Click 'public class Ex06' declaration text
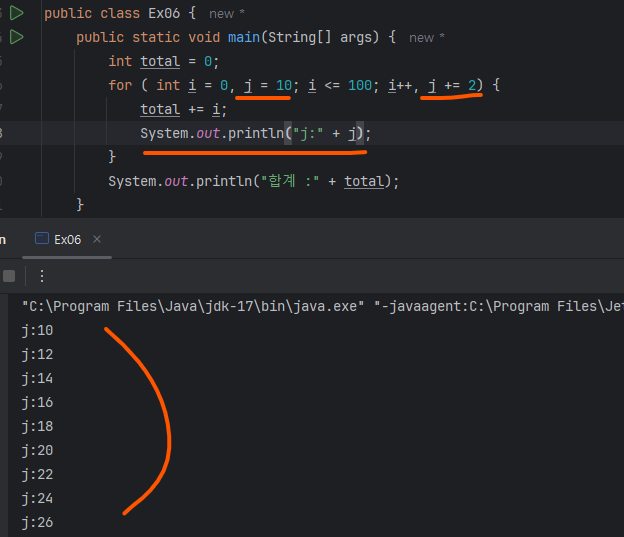The height and width of the screenshot is (537, 624). (x=112, y=13)
